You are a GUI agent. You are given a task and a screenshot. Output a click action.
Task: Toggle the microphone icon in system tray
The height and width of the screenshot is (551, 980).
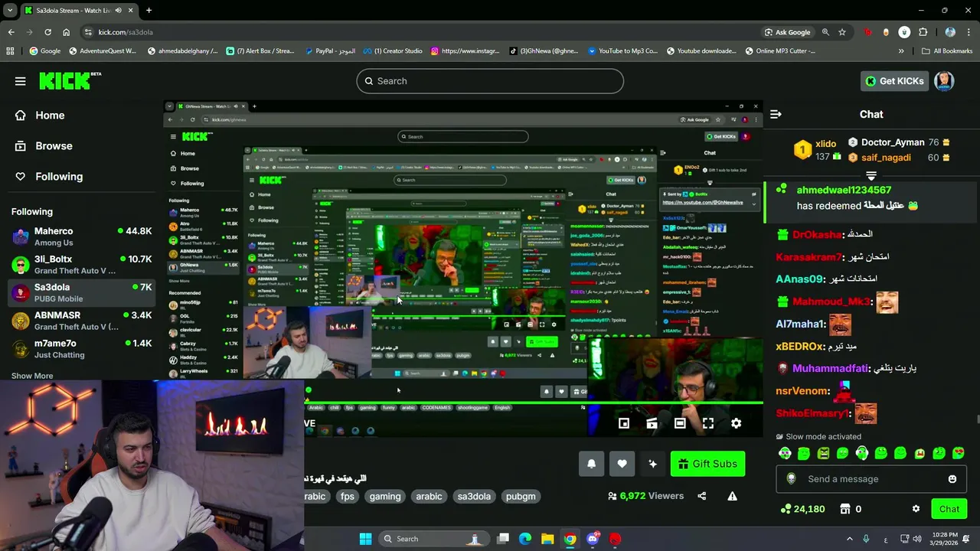coord(866,539)
